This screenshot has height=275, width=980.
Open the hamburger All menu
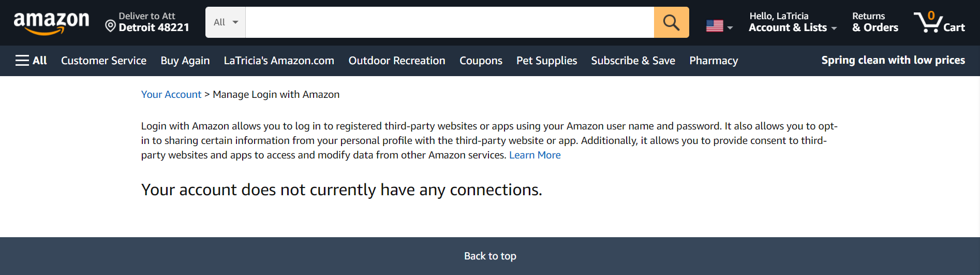[x=31, y=61]
